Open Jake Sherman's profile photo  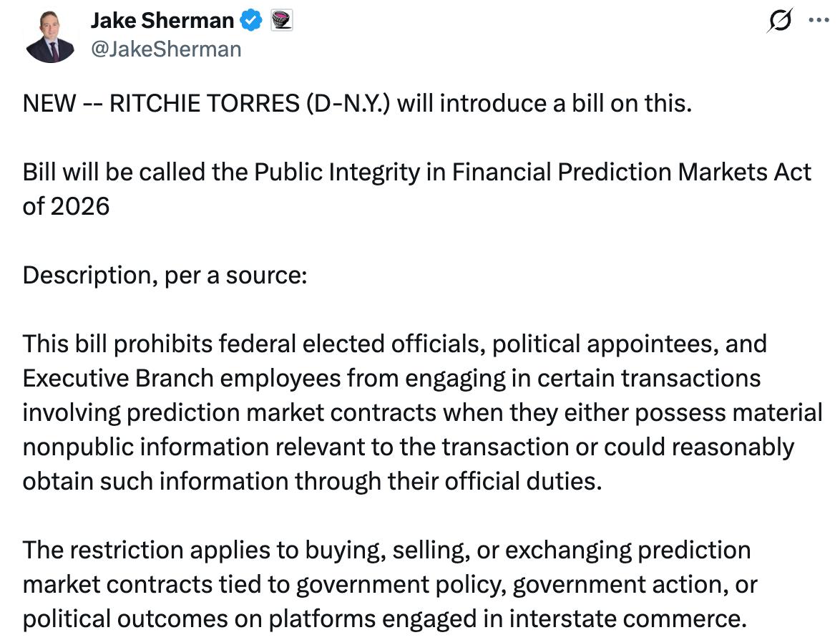(49, 36)
